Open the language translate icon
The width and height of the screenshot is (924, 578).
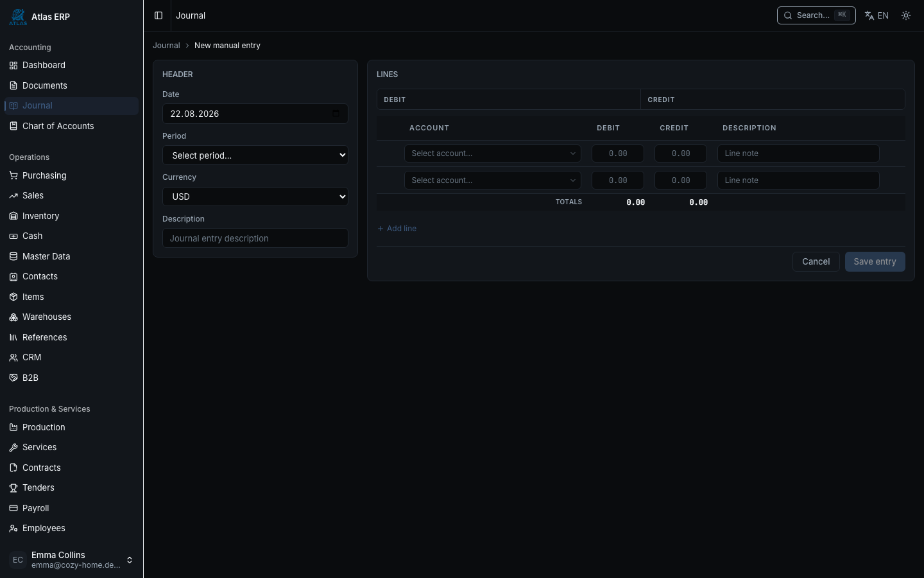pos(869,15)
